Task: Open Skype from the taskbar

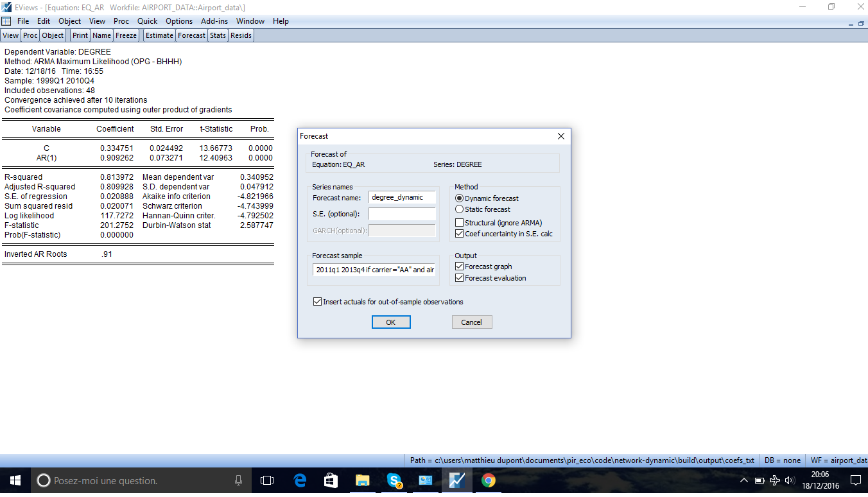Action: [394, 480]
